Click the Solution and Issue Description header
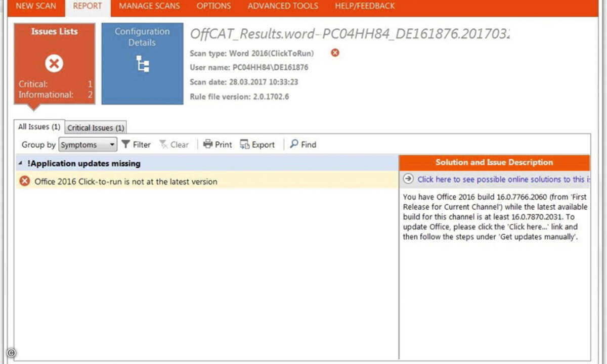 pyautogui.click(x=494, y=162)
